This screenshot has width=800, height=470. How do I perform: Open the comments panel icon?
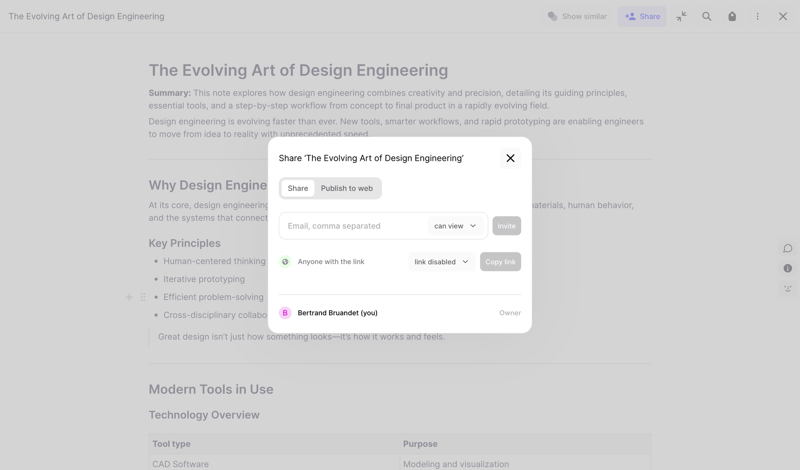(x=788, y=248)
